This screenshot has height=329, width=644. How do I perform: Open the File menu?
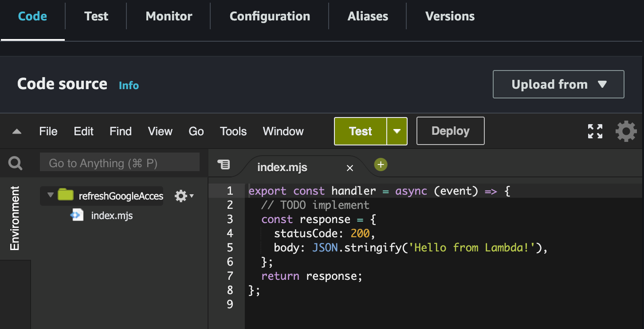48,131
